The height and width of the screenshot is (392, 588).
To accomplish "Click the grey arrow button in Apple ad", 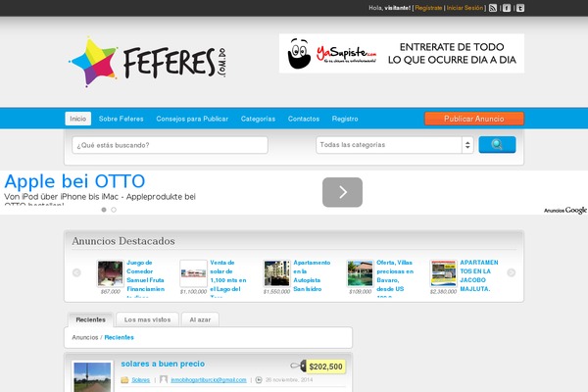I will (x=342, y=192).
